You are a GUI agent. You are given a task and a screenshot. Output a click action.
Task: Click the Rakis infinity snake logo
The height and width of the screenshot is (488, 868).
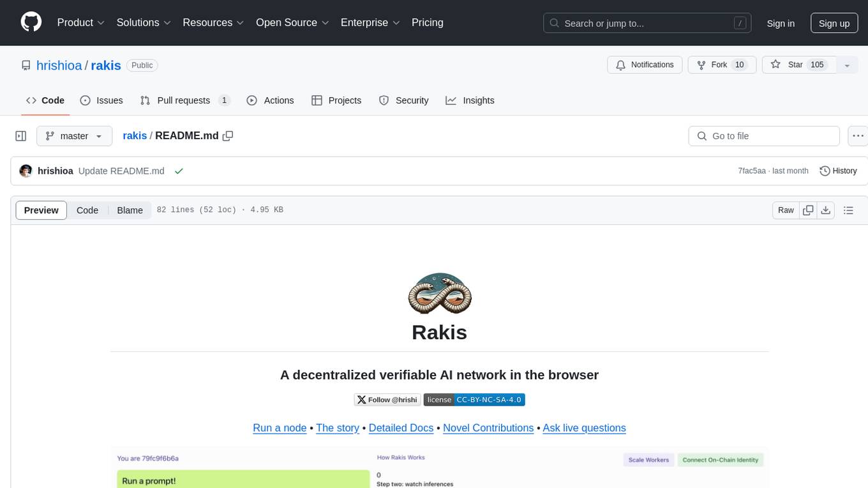pyautogui.click(x=439, y=293)
